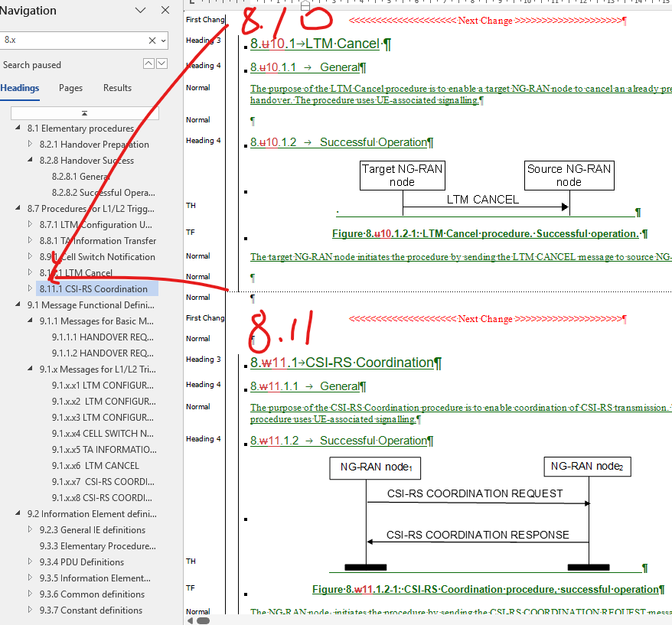Collapse the 9.2 Information Element definitions heading

tap(18, 514)
